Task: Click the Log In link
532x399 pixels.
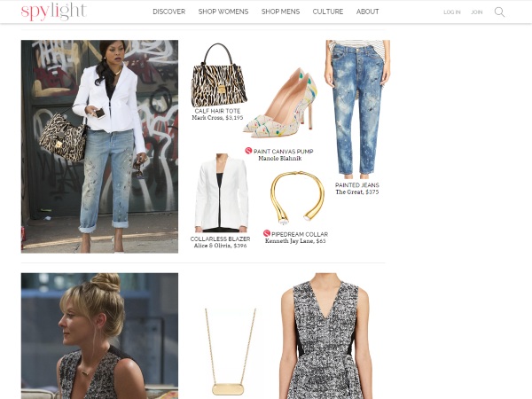Action: tap(452, 12)
